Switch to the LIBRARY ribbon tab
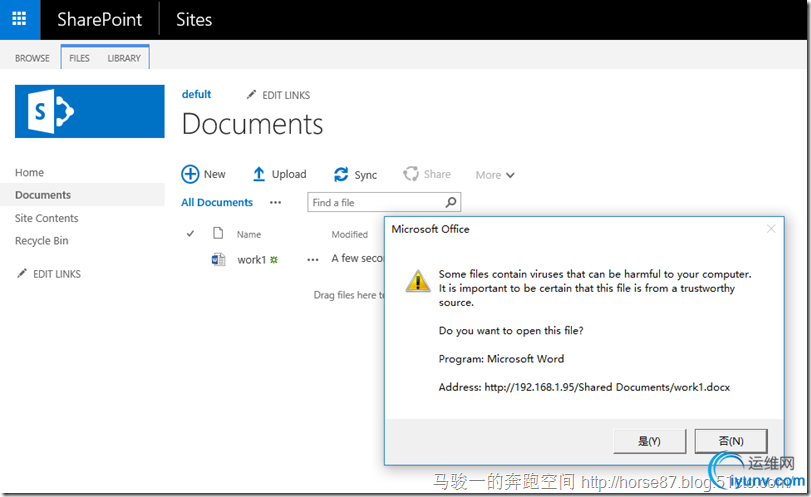The height and width of the screenshot is (497, 811). [124, 58]
